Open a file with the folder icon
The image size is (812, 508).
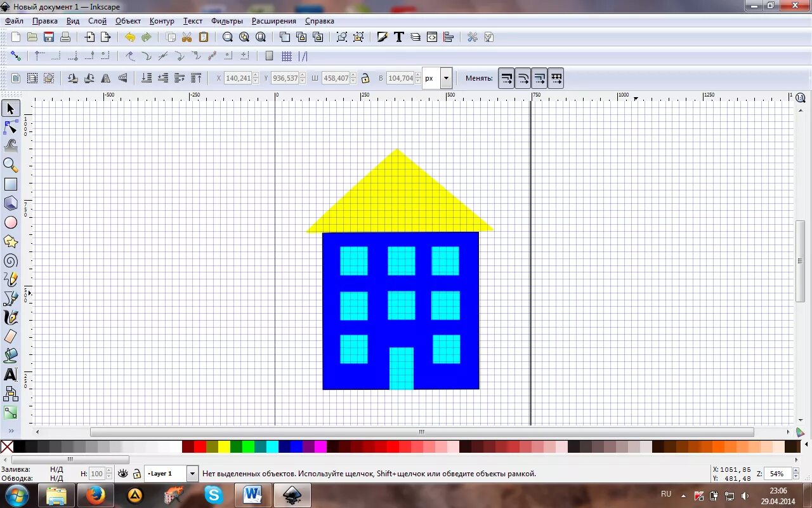[x=32, y=37]
